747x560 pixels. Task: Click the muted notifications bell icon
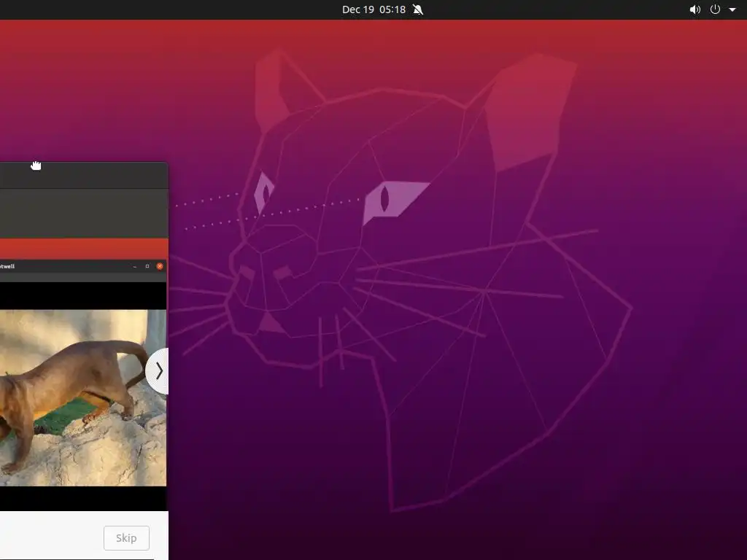(x=418, y=9)
